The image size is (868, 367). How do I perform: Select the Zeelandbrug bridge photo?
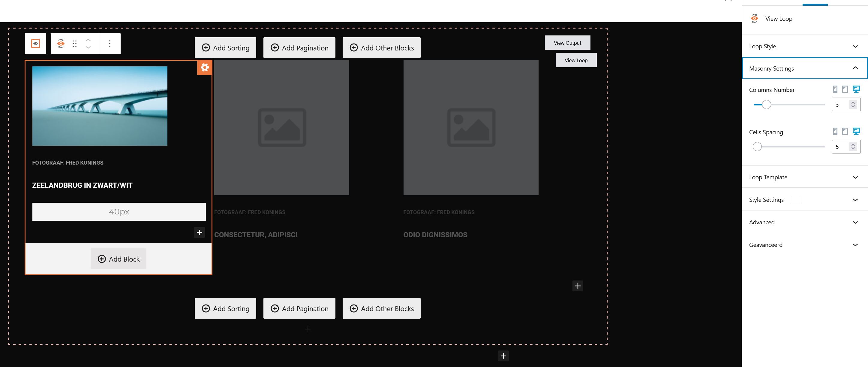coord(100,106)
